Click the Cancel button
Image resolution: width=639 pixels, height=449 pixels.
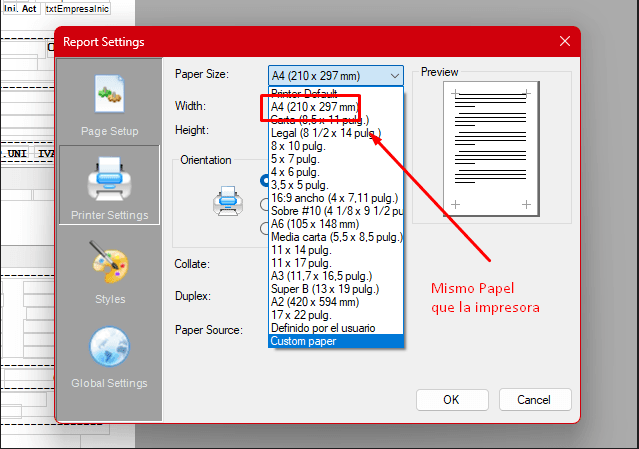[534, 399]
